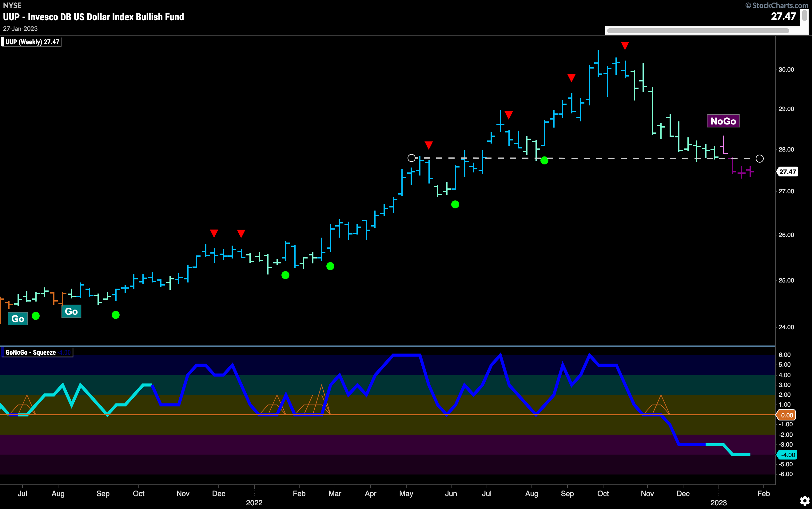
Task: Click the vertical scrollbar thumb at top right
Action: click(x=804, y=15)
